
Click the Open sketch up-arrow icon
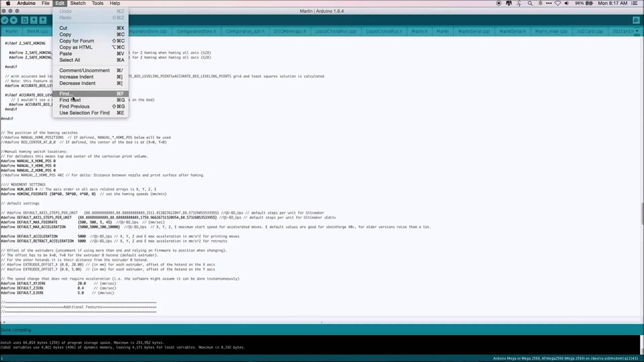[x=34, y=20]
